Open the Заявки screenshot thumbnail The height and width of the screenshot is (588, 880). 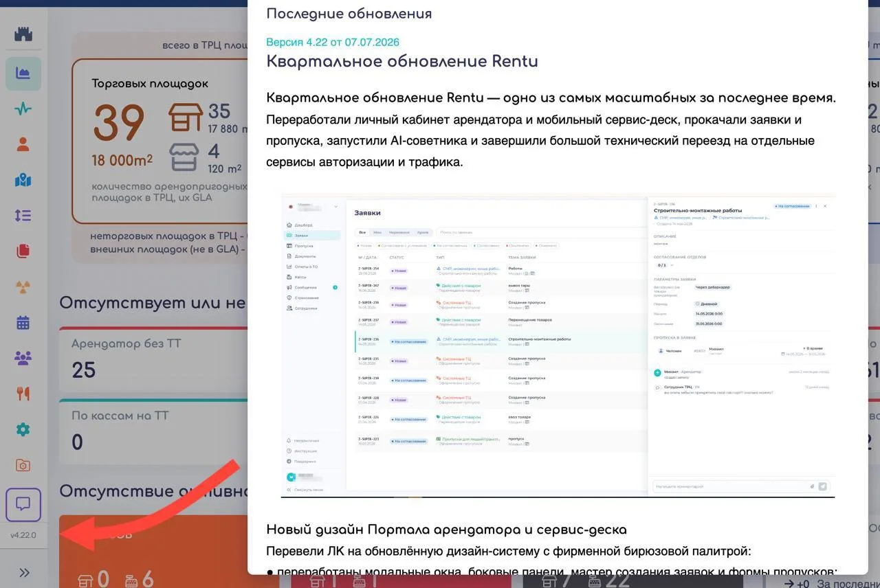[x=558, y=347]
